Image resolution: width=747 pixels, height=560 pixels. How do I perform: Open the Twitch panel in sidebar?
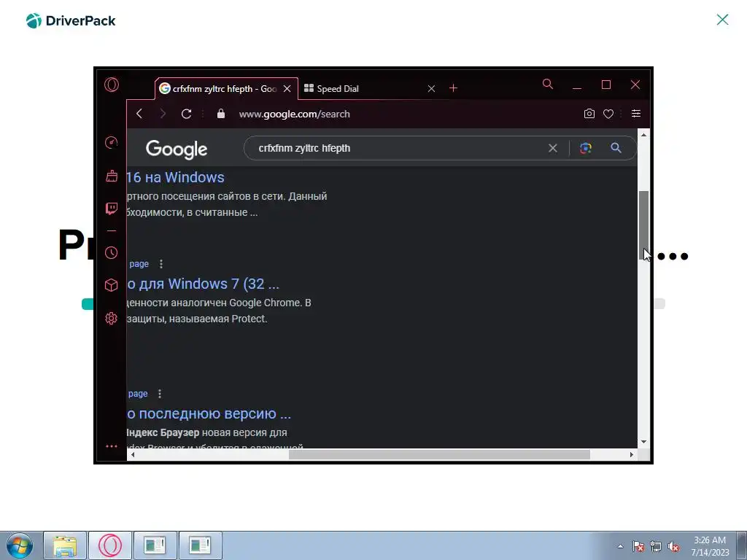point(112,209)
